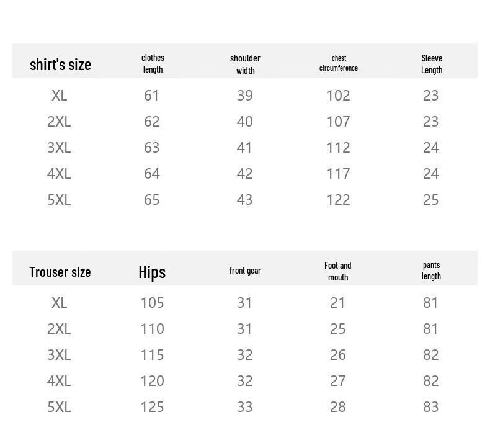Select the hips value 105
This screenshot has height=448, width=490.
[x=152, y=303]
